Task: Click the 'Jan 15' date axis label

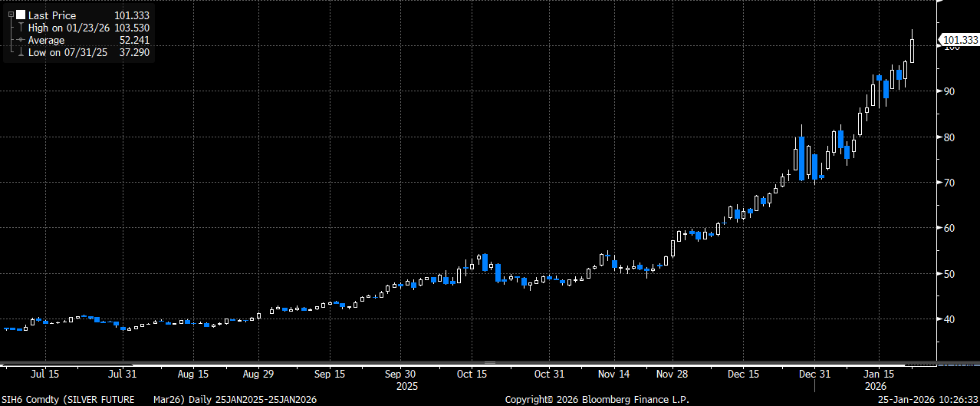Action: pyautogui.click(x=880, y=375)
